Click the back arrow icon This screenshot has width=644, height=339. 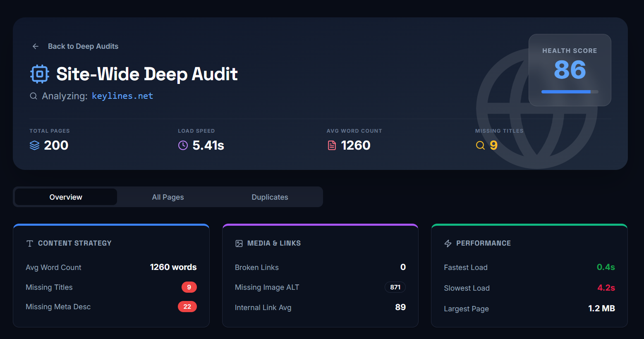tap(36, 46)
